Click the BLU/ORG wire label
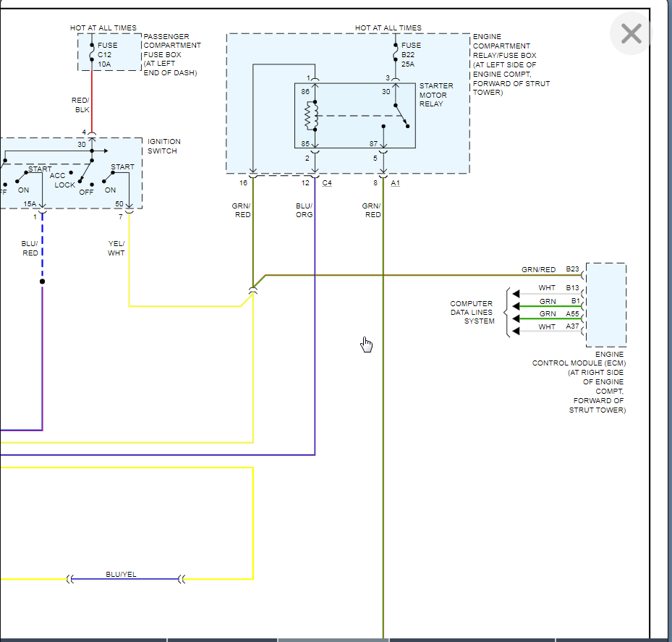672x642 pixels. click(x=304, y=210)
